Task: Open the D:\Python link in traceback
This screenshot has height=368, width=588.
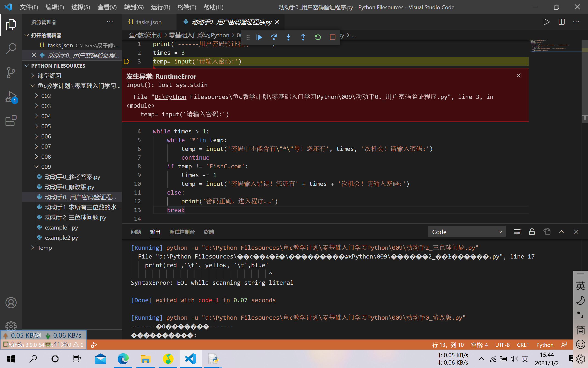Action: [170, 97]
